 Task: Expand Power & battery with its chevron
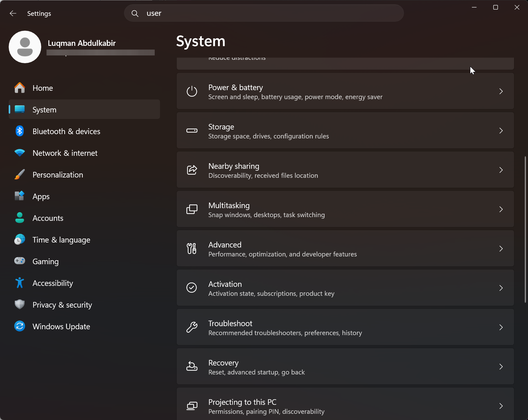click(x=501, y=91)
